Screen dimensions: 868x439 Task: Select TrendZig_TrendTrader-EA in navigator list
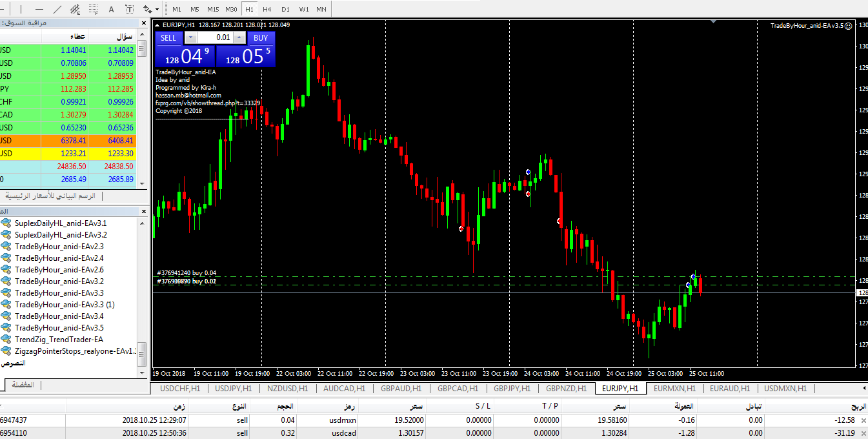59,340
